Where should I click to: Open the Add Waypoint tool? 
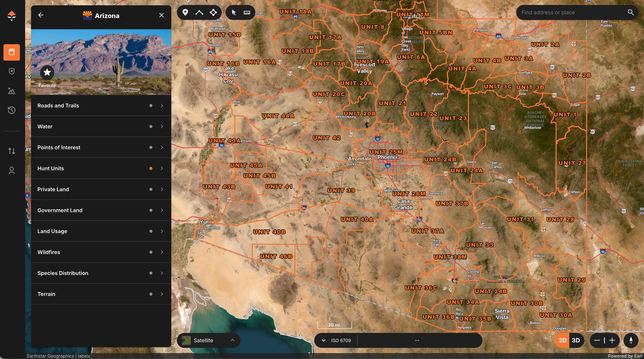pyautogui.click(x=185, y=12)
